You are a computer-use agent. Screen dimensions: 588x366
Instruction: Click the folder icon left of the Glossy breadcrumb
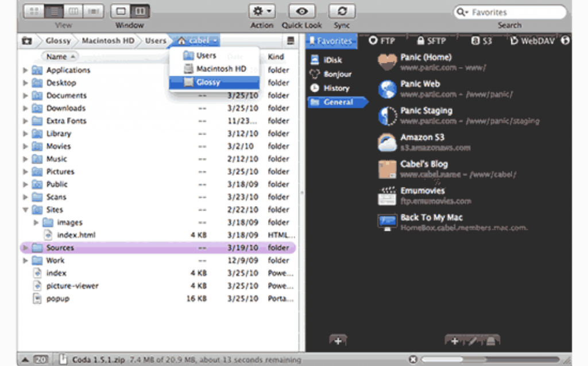27,41
